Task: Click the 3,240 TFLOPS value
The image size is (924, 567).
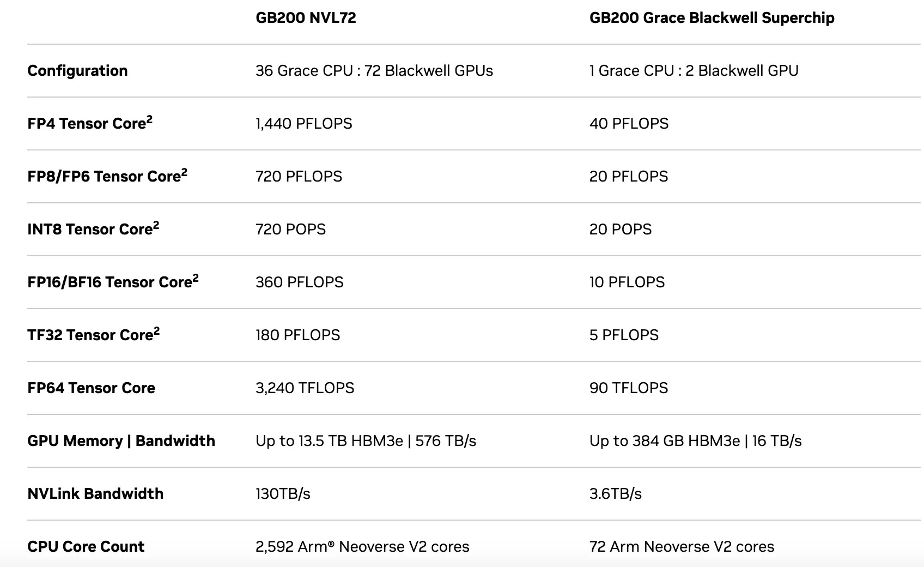Action: coord(305,388)
